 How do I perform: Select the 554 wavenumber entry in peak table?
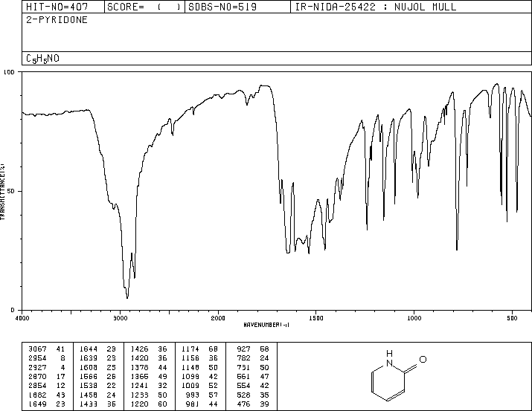[x=243, y=386]
